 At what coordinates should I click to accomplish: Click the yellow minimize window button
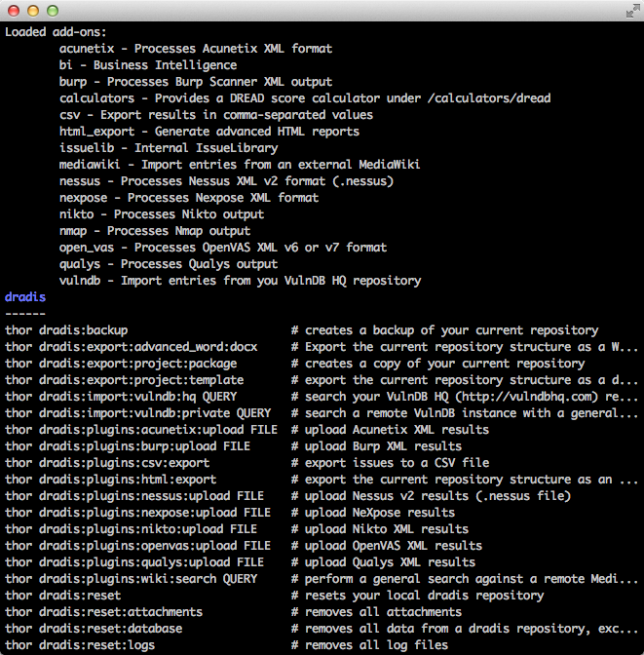coord(33,11)
